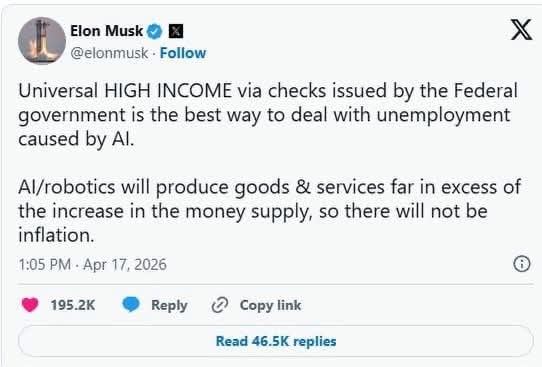Image resolution: width=542 pixels, height=367 pixels.
Task: Open the @elonmusk handle link
Action: point(109,53)
